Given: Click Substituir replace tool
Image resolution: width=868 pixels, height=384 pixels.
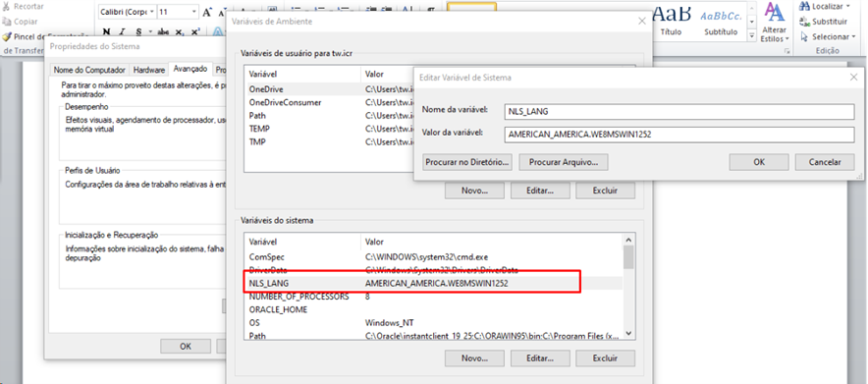Looking at the screenshot, I should coord(823,22).
